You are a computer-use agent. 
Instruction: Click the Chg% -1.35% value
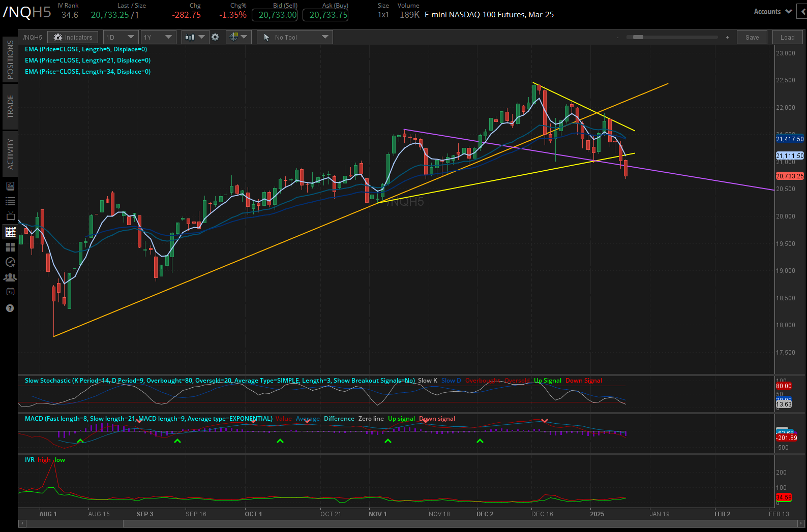(233, 15)
